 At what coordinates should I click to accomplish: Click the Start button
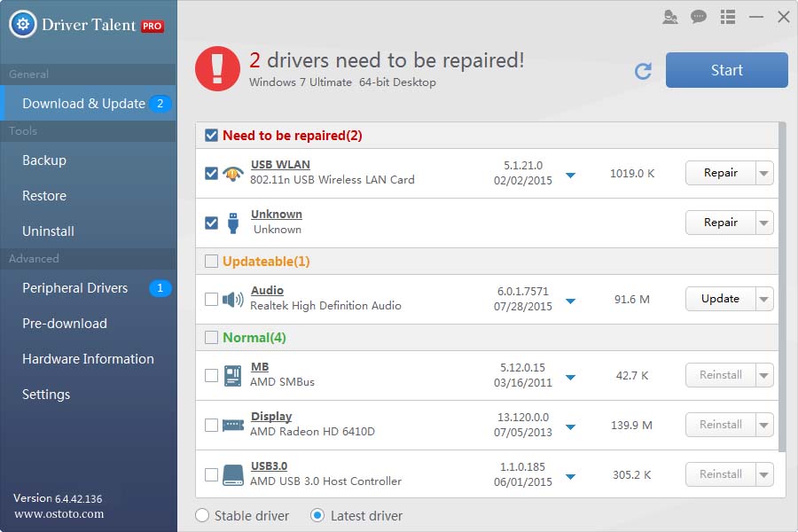pyautogui.click(x=727, y=70)
